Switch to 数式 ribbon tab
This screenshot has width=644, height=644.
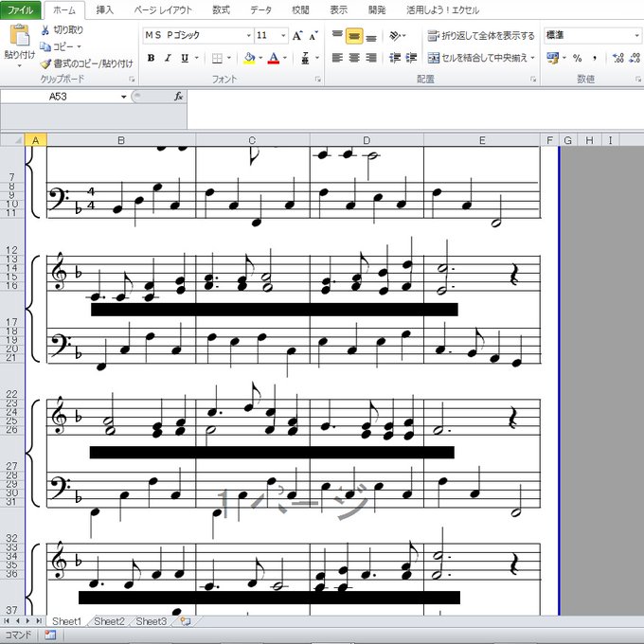221,9
